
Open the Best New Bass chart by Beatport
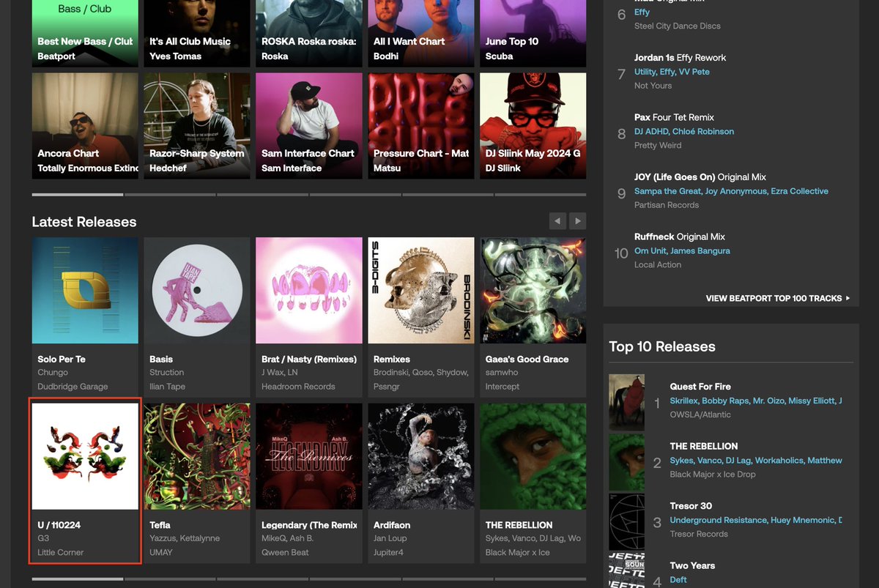point(84,33)
